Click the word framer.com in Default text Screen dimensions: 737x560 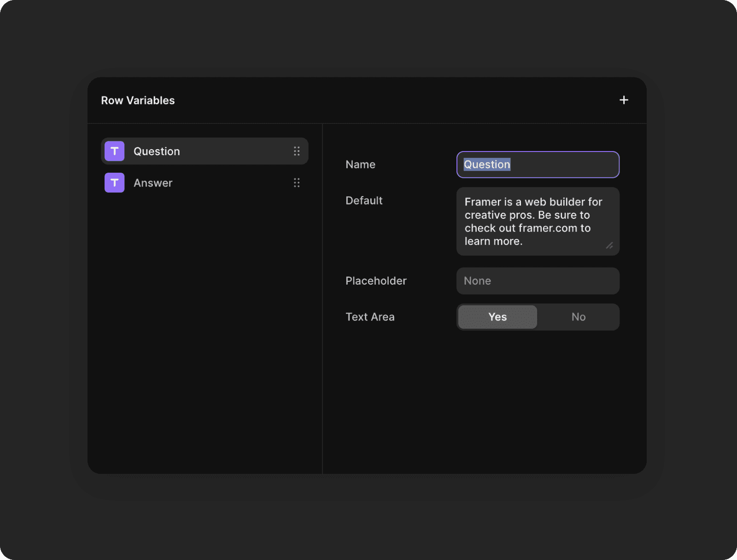(547, 228)
